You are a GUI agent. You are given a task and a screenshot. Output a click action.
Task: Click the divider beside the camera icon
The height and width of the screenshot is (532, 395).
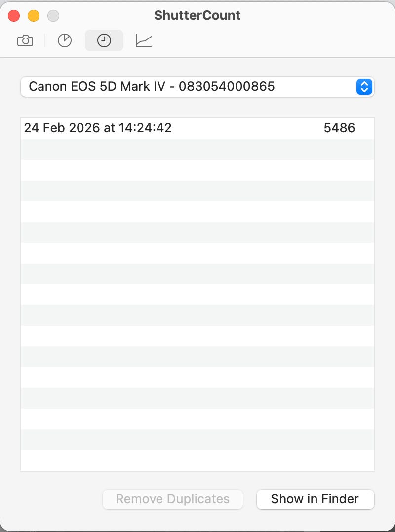click(45, 41)
